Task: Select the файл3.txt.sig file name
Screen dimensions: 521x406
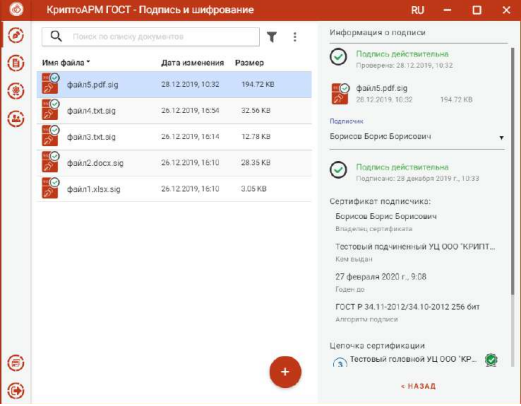Action: (x=91, y=137)
